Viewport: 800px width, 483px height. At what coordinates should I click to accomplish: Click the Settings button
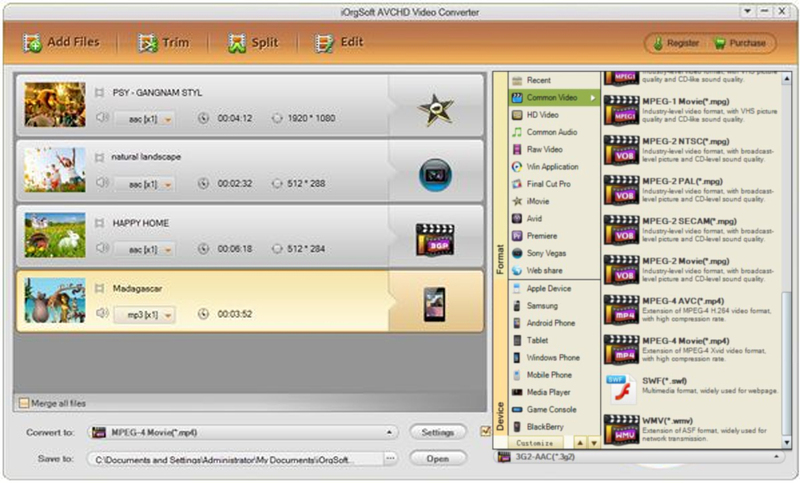438,433
